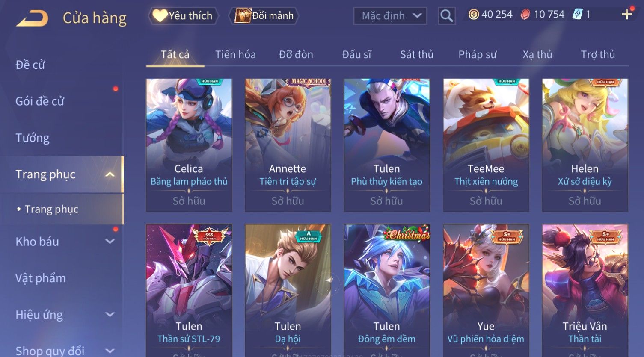Open Yêu thích heart favorites
The width and height of the screenshot is (644, 357).
click(x=183, y=16)
